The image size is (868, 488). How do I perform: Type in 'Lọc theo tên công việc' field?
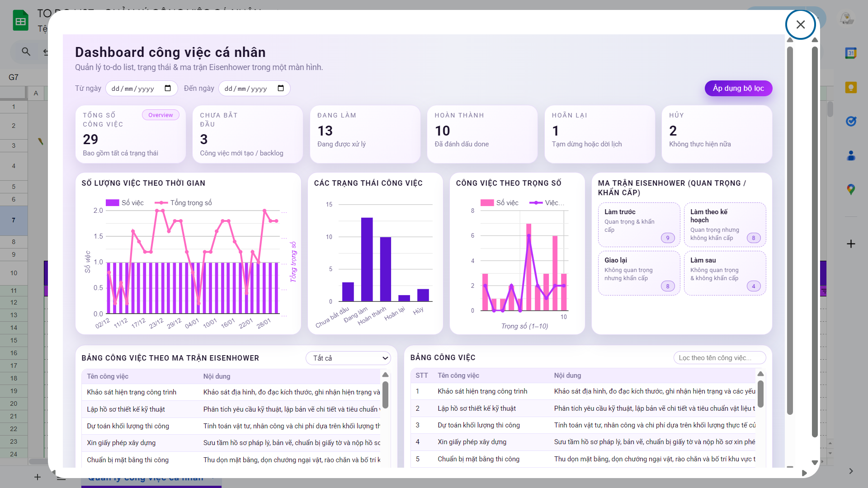click(719, 358)
